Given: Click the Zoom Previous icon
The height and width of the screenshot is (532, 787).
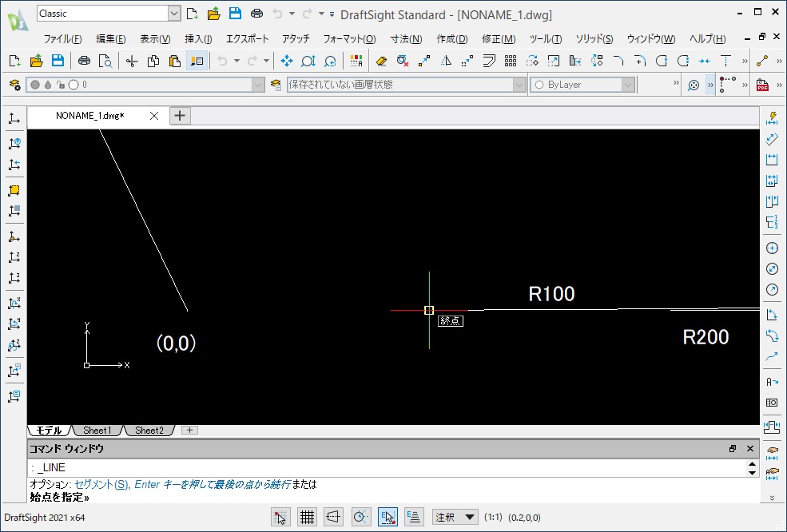Looking at the screenshot, I should point(330,62).
